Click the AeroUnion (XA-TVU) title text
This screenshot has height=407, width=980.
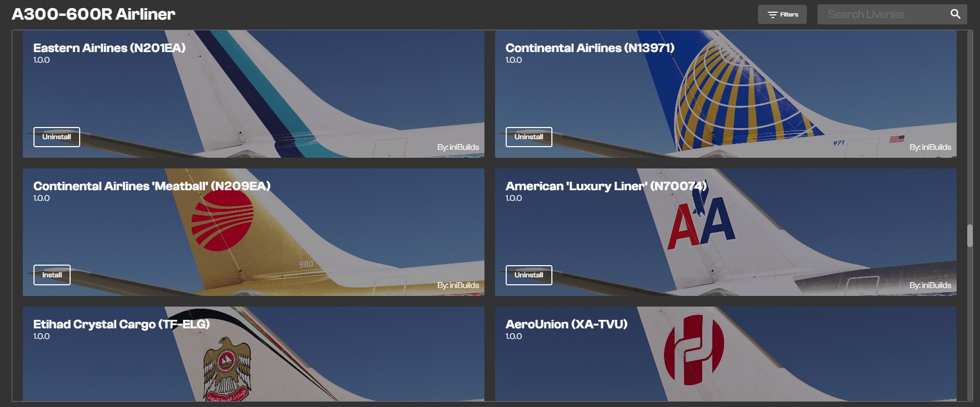[x=566, y=324]
